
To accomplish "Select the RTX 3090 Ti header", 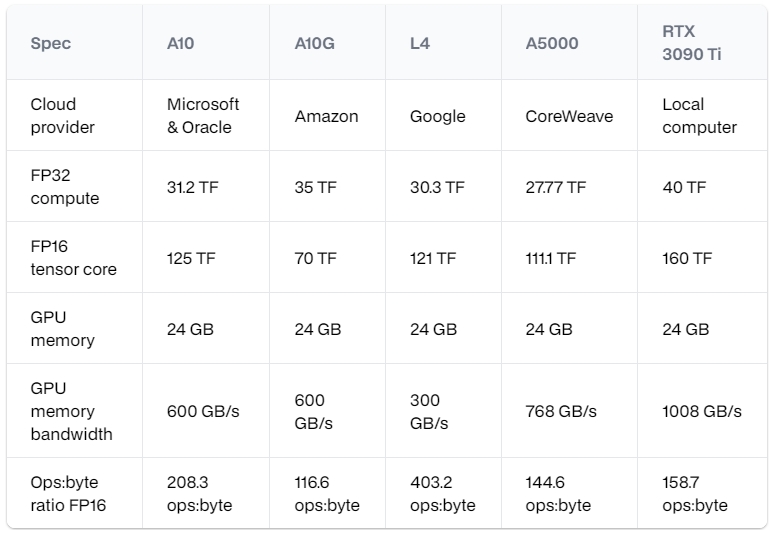I will pyautogui.click(x=691, y=43).
